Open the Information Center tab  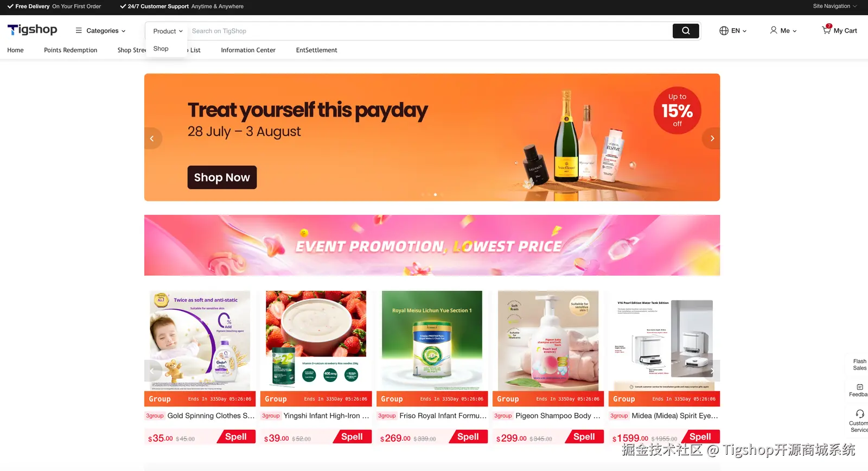pyautogui.click(x=248, y=50)
